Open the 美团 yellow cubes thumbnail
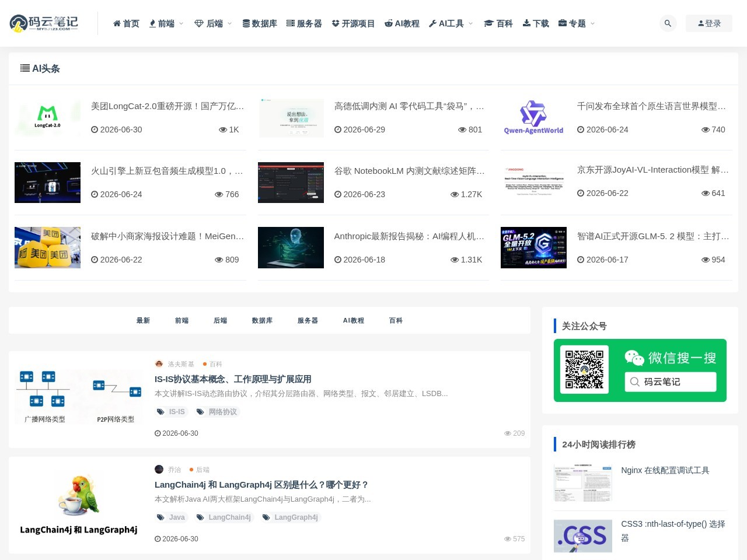 coord(47,247)
